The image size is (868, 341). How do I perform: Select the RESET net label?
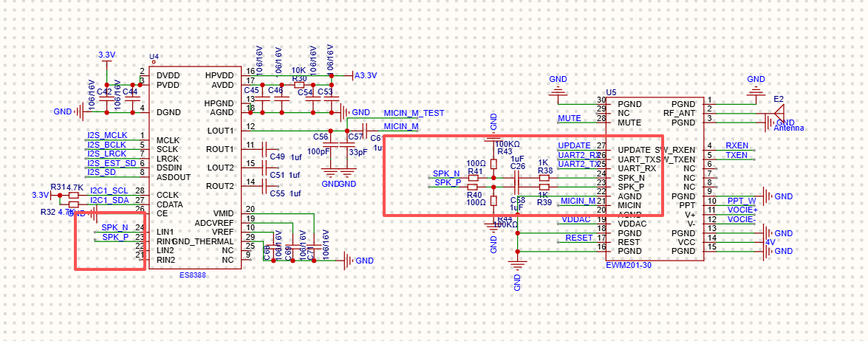point(578,238)
